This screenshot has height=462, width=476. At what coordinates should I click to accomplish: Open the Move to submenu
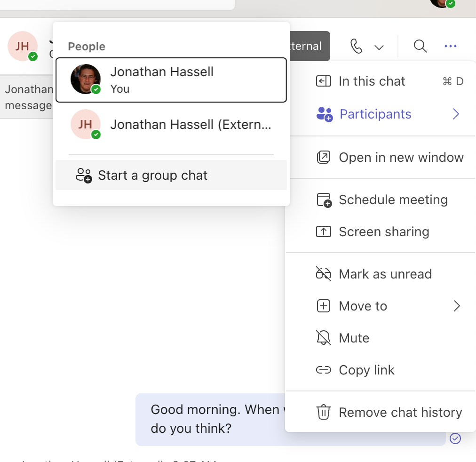coord(381,306)
